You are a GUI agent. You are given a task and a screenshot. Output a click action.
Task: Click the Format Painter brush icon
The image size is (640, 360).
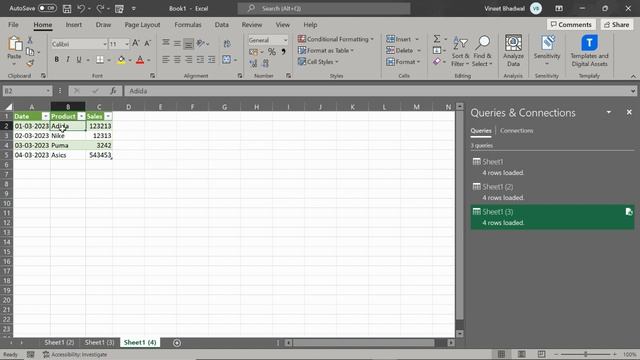pos(30,63)
